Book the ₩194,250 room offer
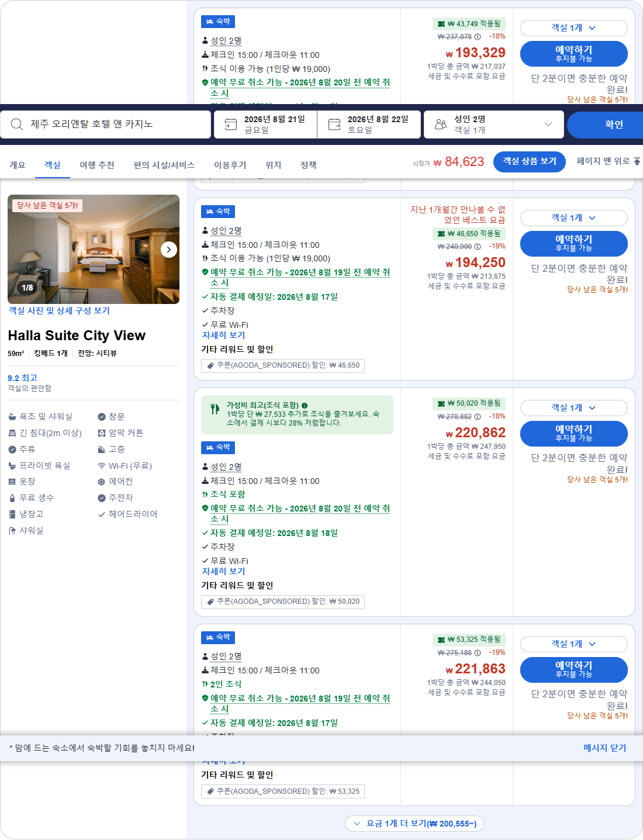Screen dimensions: 643x840 pos(573,244)
